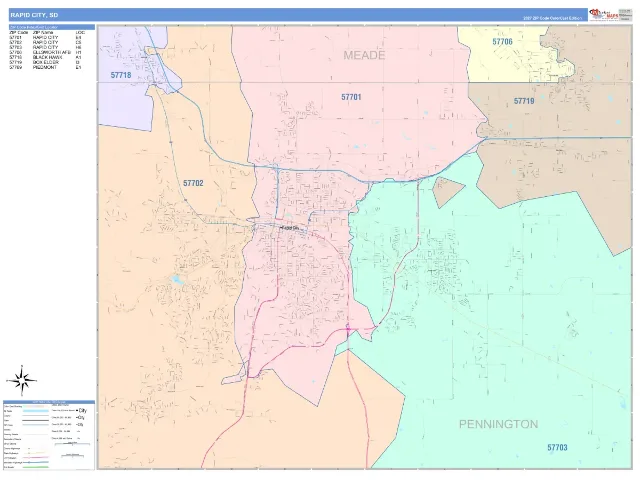Click the small lake in the orange area
Viewport: 640px width, 480px height.
tap(176, 280)
